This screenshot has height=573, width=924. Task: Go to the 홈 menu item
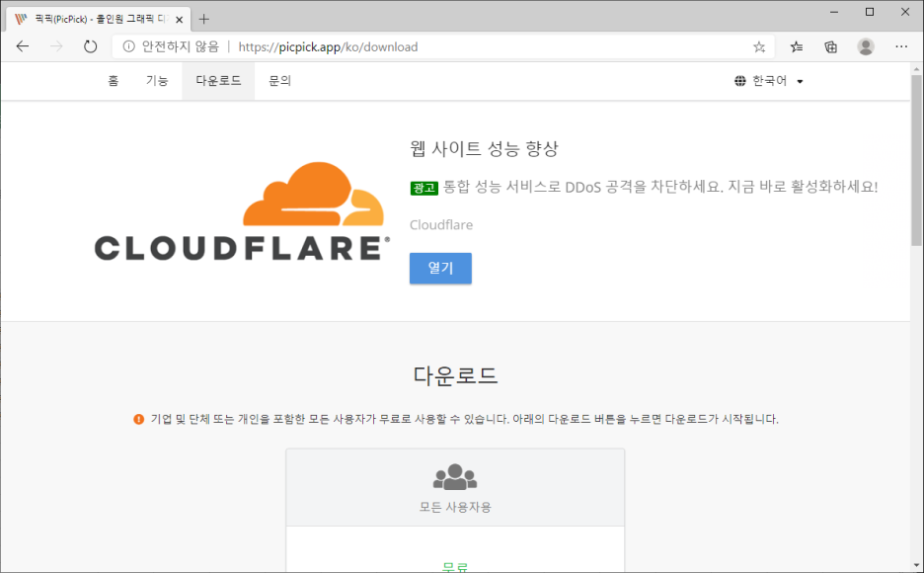click(x=114, y=81)
